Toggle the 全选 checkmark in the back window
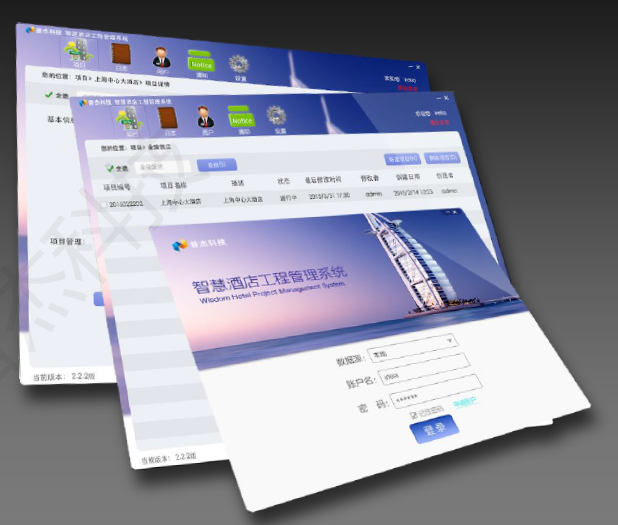618x525 pixels. [49, 95]
